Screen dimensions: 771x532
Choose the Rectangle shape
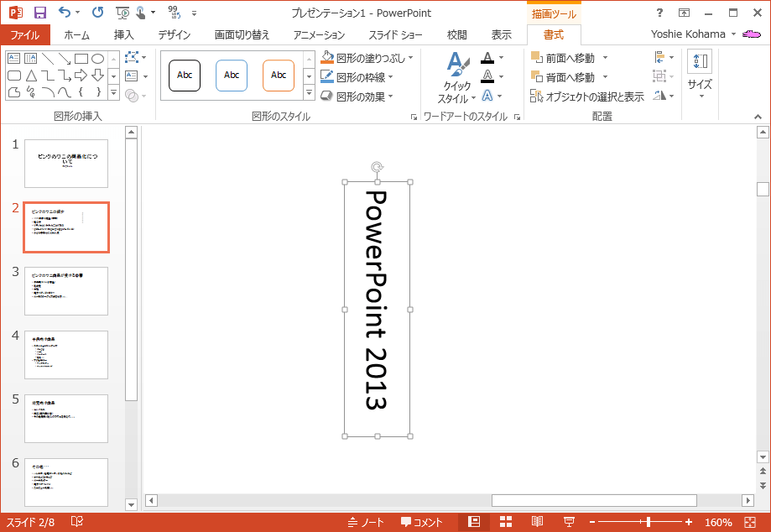click(81, 59)
